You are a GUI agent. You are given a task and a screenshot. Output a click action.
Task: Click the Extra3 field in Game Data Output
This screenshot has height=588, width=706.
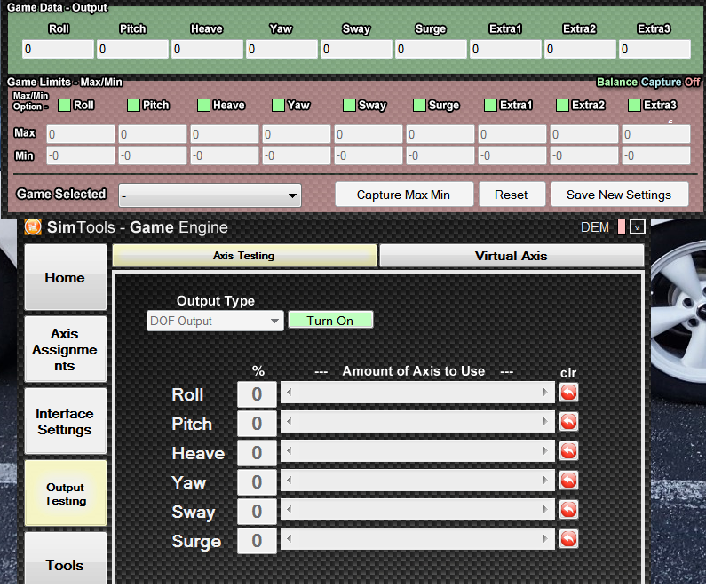pos(654,49)
